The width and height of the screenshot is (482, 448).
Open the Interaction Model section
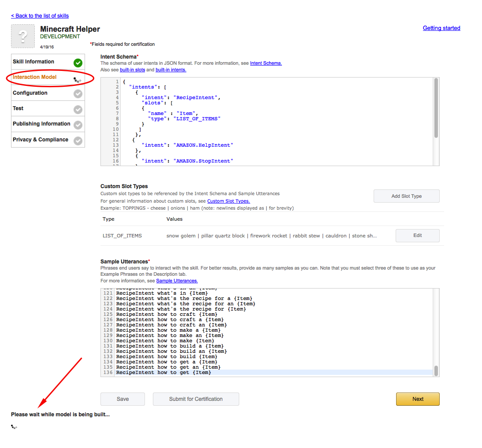pos(48,77)
